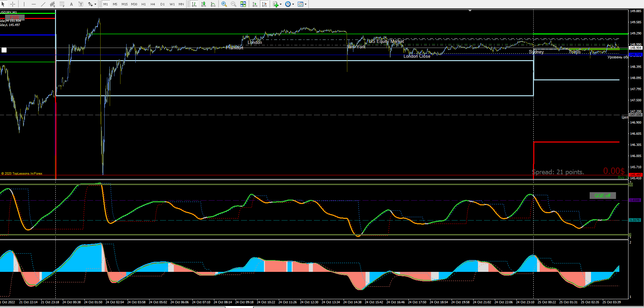Open the templates dropdown arrow

(x=305, y=4)
